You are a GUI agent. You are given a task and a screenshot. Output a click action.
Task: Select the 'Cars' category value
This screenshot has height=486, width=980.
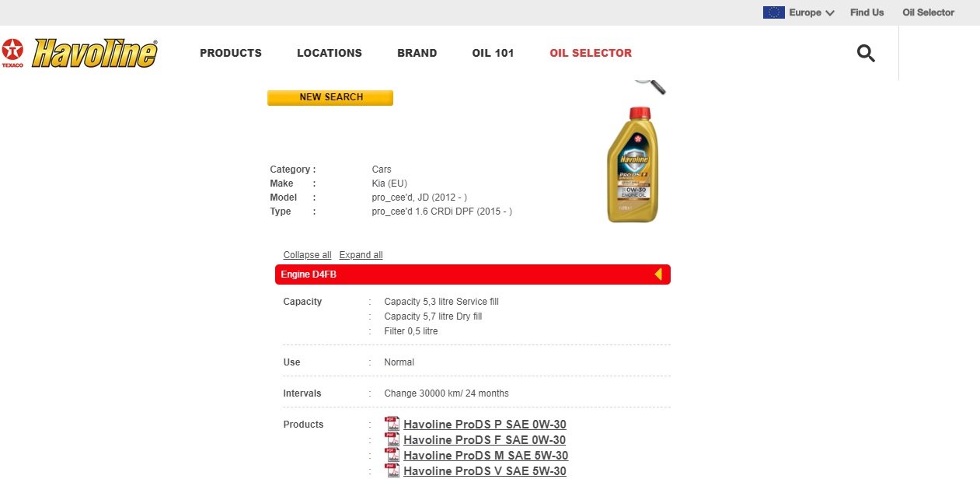coord(382,170)
